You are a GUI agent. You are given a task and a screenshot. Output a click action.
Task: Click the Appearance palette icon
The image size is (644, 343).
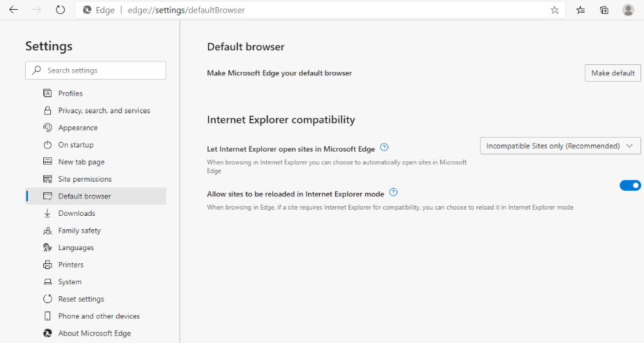pyautogui.click(x=47, y=128)
